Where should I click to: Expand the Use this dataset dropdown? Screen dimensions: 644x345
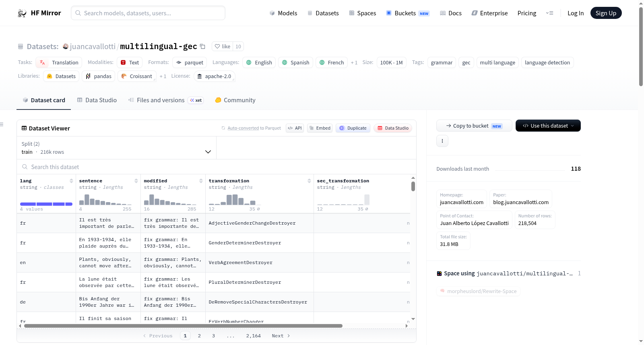[x=548, y=126]
